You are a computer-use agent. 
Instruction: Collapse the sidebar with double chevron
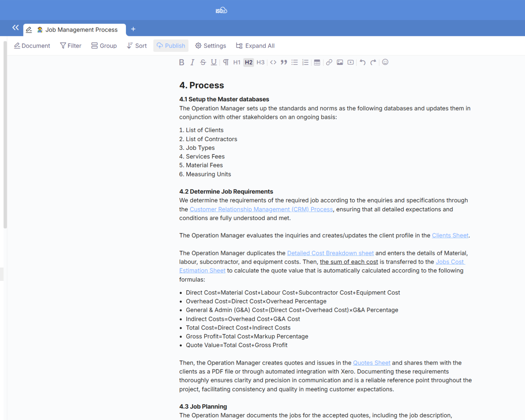[x=15, y=28]
